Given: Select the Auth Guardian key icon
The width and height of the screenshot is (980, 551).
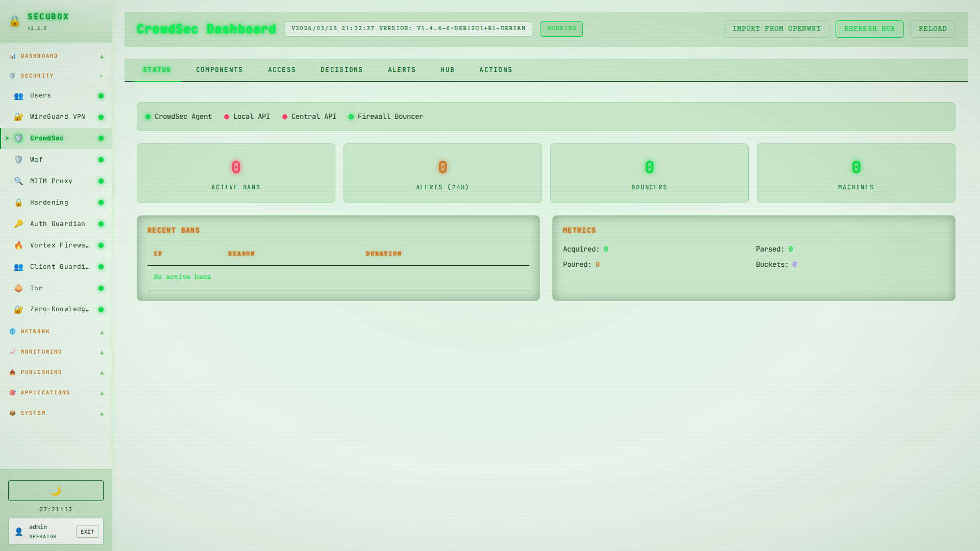Looking at the screenshot, I should click(18, 223).
